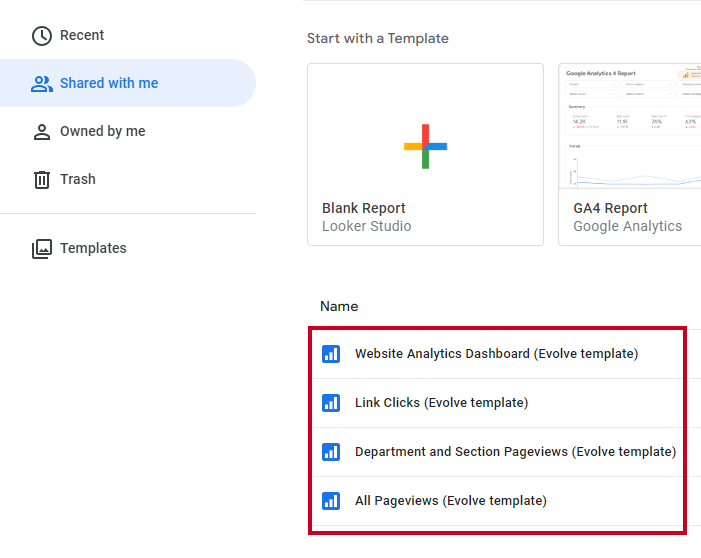Click chart icon beside Website Analytics Dashboard
The width and height of the screenshot is (701, 558).
pos(331,354)
